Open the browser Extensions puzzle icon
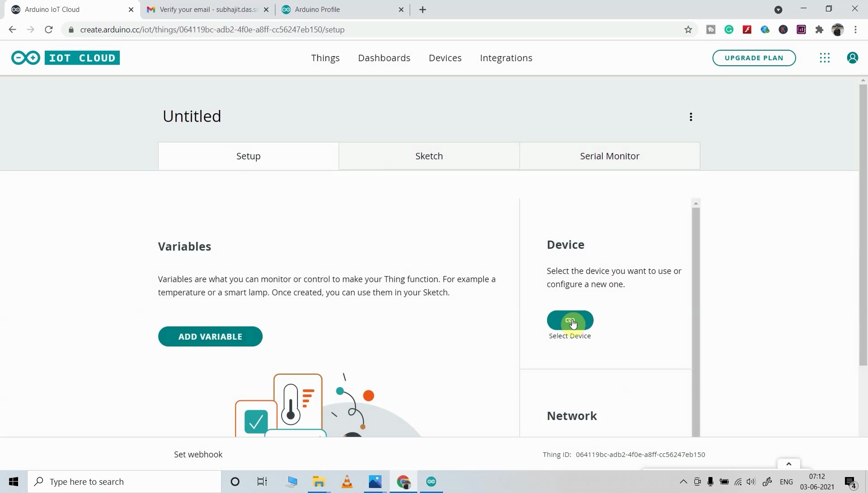This screenshot has height=493, width=868. (820, 29)
